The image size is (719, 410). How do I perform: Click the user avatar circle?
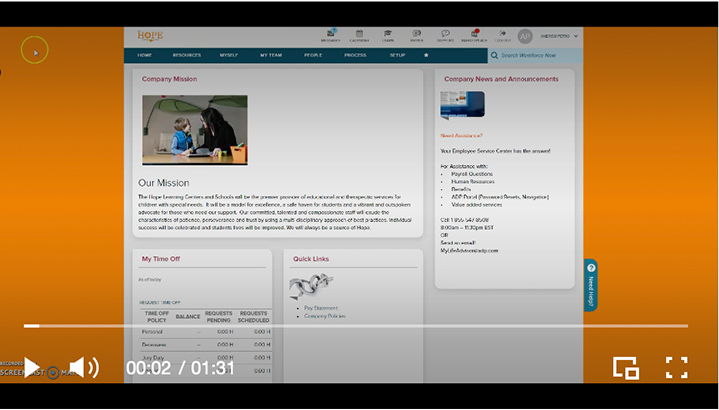(525, 36)
